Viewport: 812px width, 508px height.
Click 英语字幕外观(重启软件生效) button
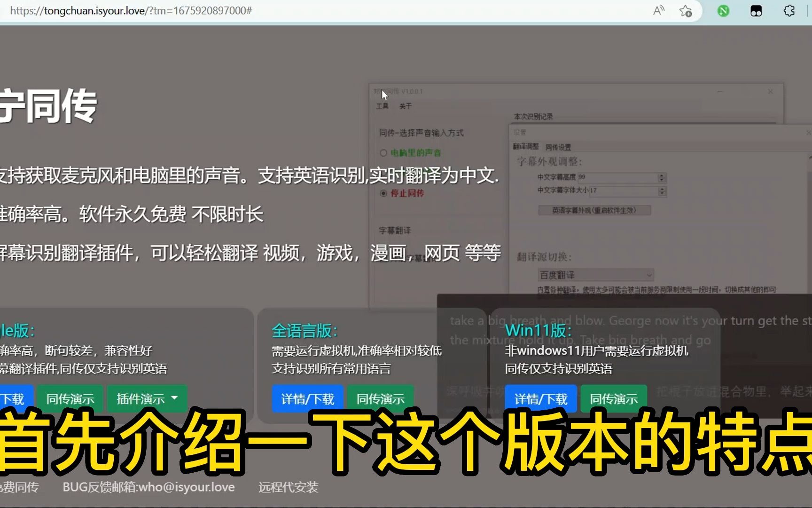click(594, 210)
